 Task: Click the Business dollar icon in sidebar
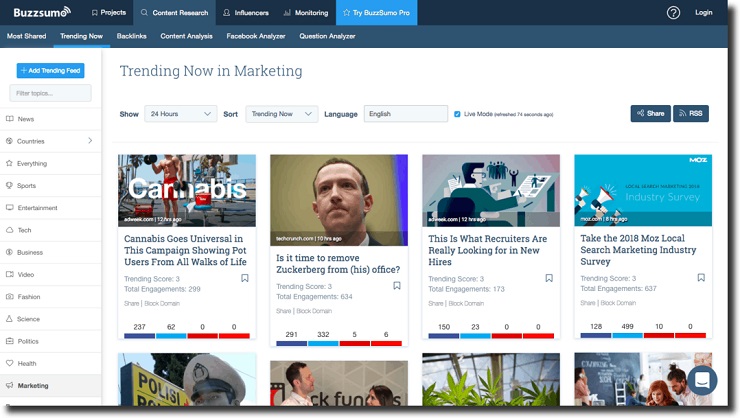pos(9,252)
